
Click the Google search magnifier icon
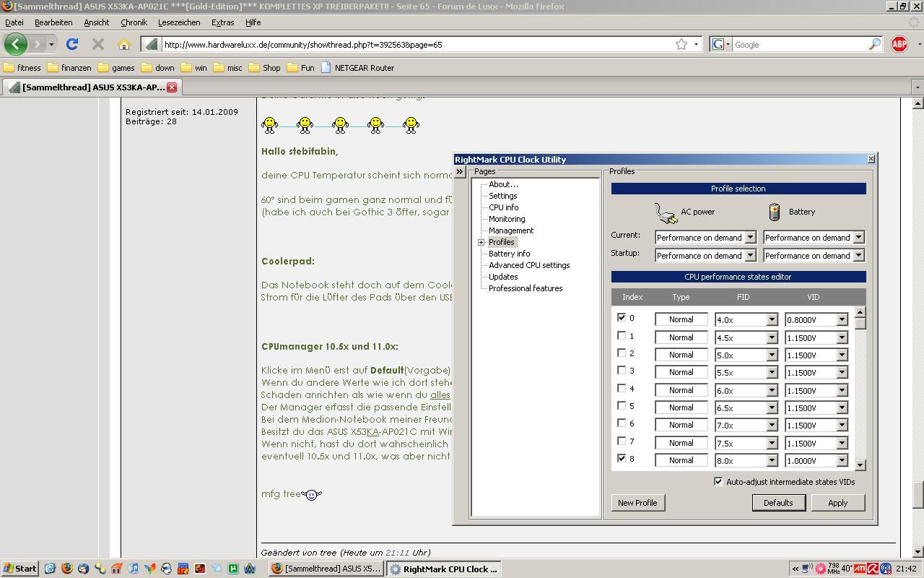(x=875, y=44)
